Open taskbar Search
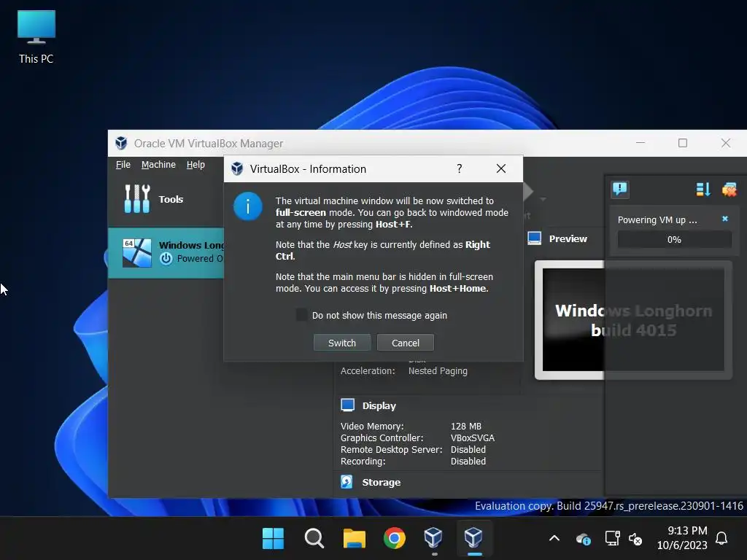The width and height of the screenshot is (747, 560). 314,539
